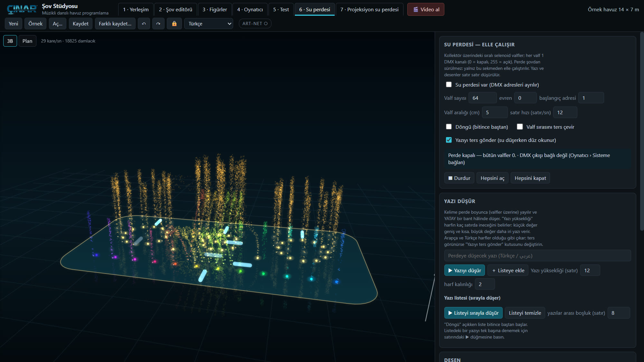Save with the Kaydet button
This screenshot has height=362, width=644.
click(80, 24)
